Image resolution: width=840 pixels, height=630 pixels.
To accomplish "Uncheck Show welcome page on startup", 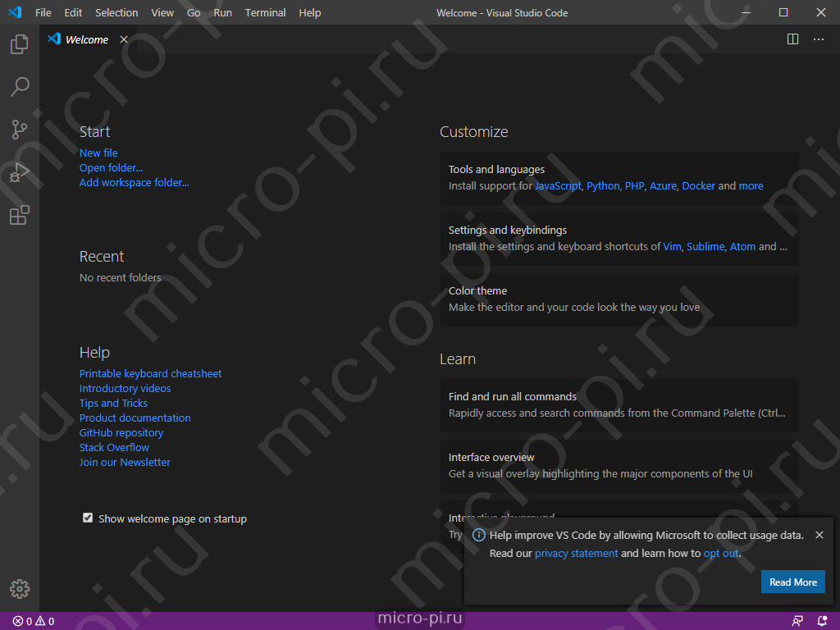I will 88,518.
